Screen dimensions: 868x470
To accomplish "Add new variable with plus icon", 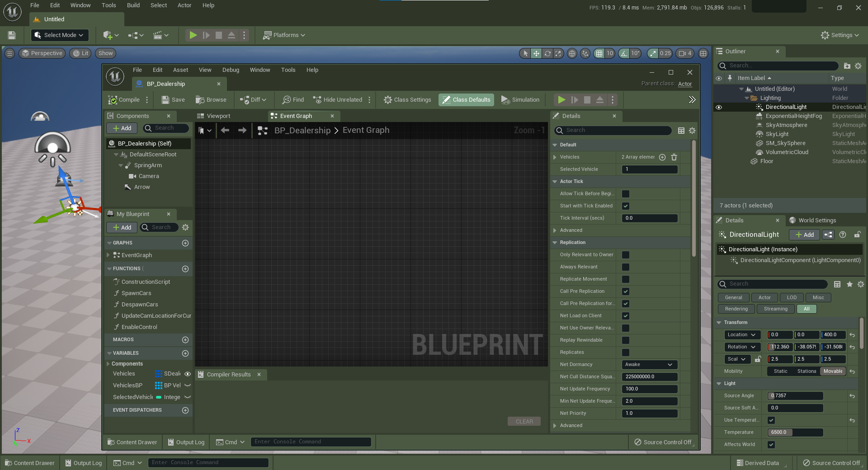I will [x=185, y=353].
